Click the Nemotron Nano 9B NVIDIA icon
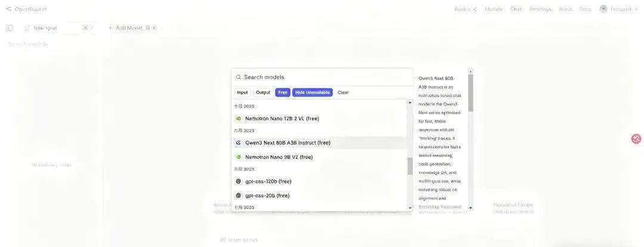 [x=238, y=157]
